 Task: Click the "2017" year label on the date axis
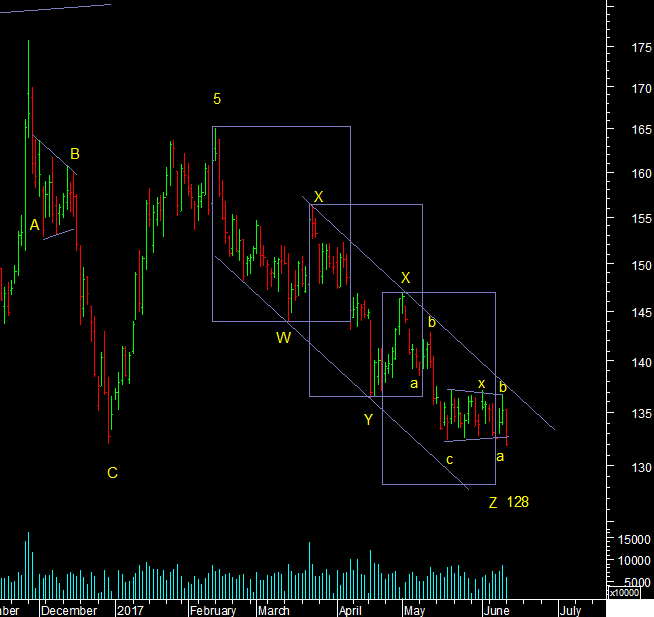(x=130, y=611)
